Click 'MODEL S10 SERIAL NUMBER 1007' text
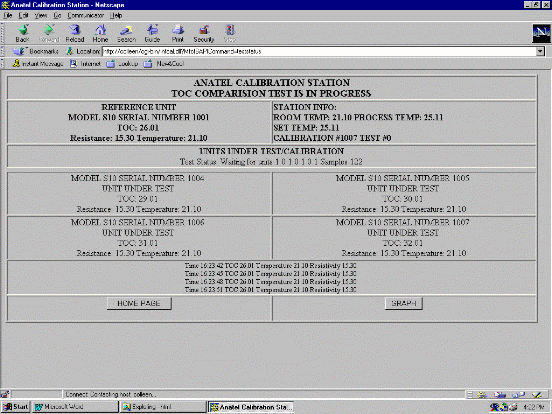Viewport: 552px width, 414px height. point(403,222)
